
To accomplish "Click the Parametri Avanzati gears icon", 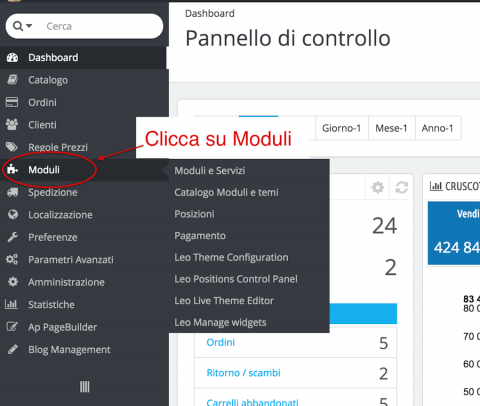I will [x=12, y=259].
